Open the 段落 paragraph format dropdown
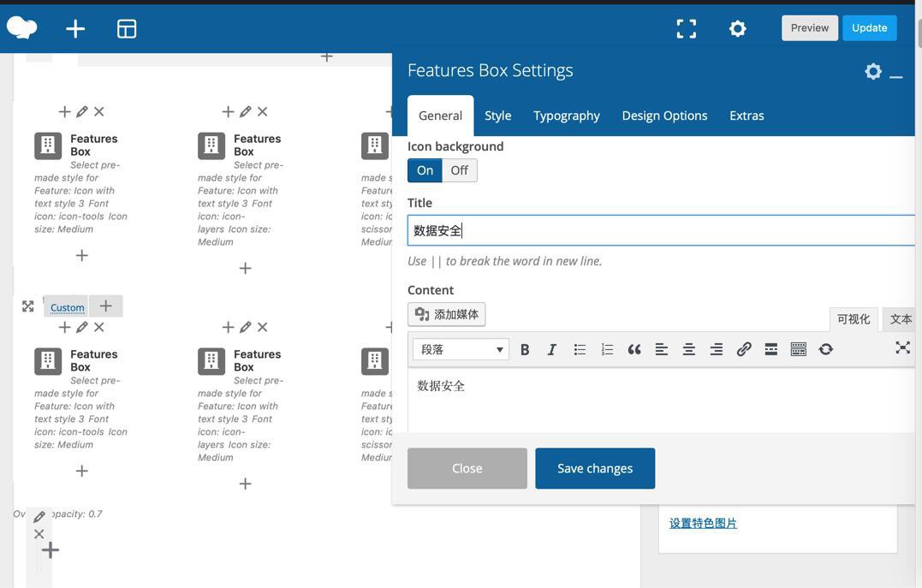This screenshot has width=922, height=588. click(461, 349)
